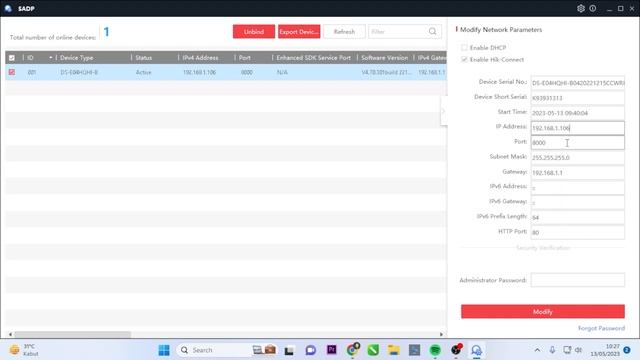Toggle Enable Hik-Connect checkbox
This screenshot has height=360, width=640.
tap(464, 59)
